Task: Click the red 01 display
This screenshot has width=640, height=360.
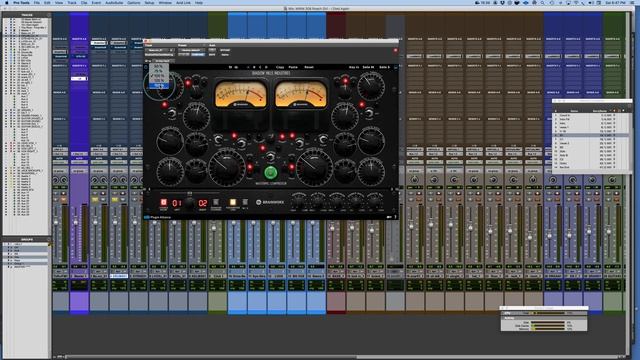Action: (177, 203)
